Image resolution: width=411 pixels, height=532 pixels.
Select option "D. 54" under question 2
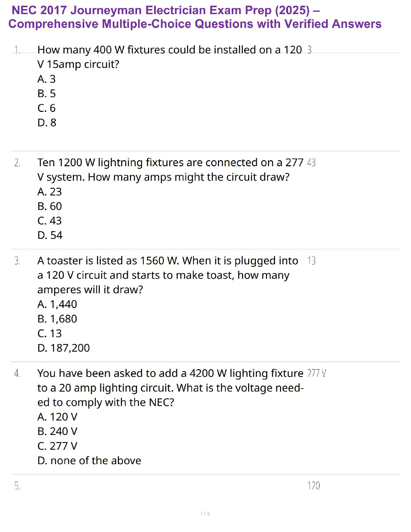50,235
